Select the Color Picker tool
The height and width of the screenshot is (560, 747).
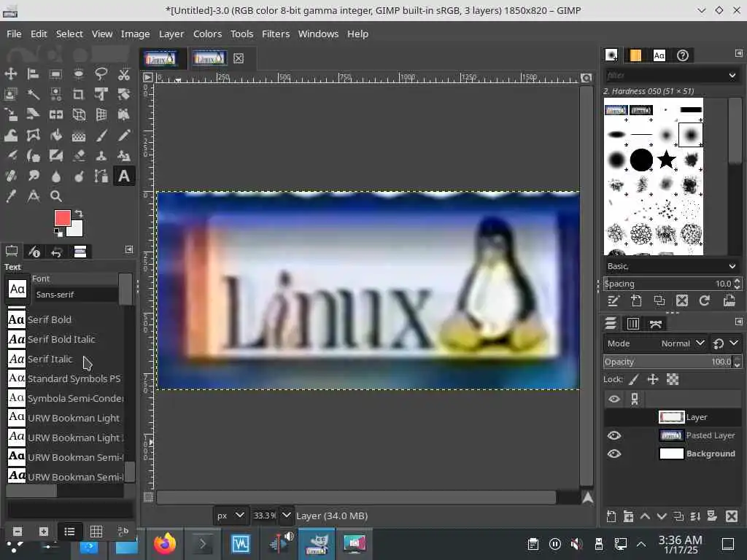pyautogui.click(x=10, y=196)
